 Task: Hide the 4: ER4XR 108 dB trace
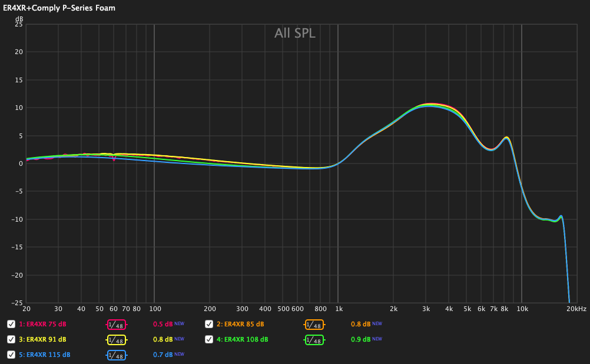(x=209, y=339)
